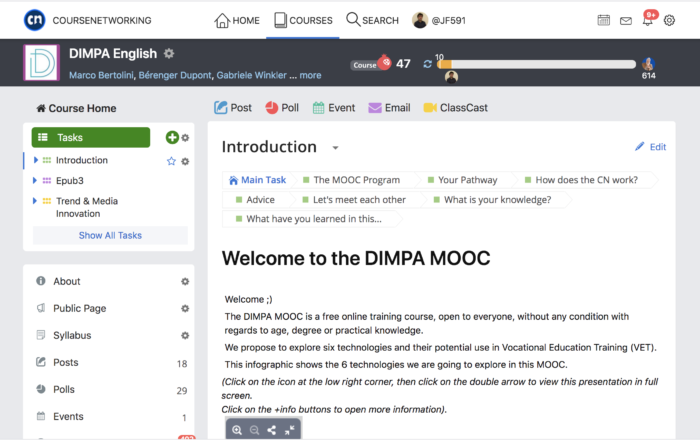This screenshot has width=700, height=441.
Task: Open notifications bell with 9+ badge
Action: [648, 19]
